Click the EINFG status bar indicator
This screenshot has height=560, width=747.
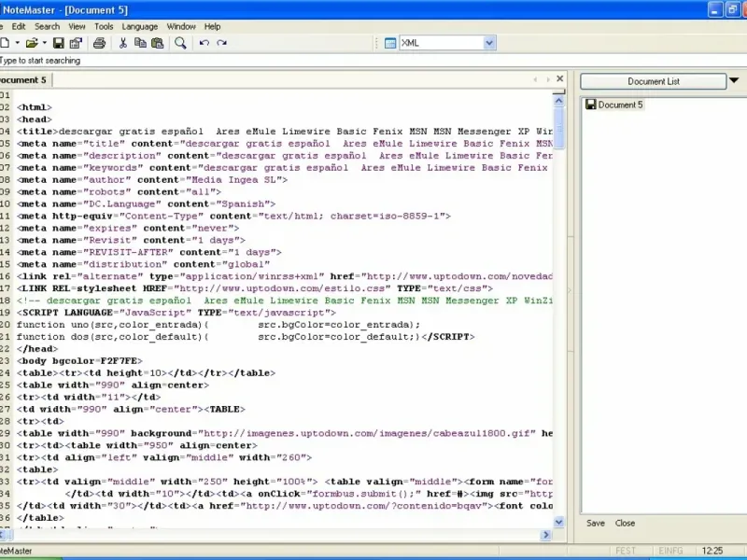click(x=670, y=551)
